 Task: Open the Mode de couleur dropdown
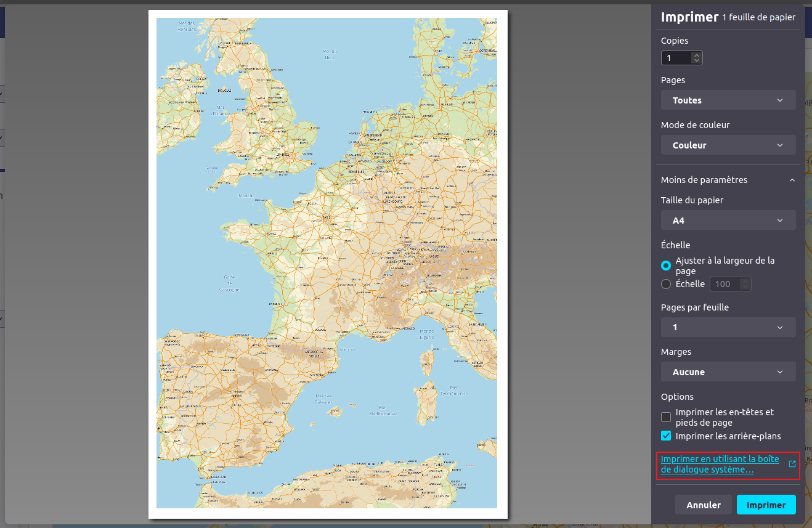pyautogui.click(x=728, y=145)
